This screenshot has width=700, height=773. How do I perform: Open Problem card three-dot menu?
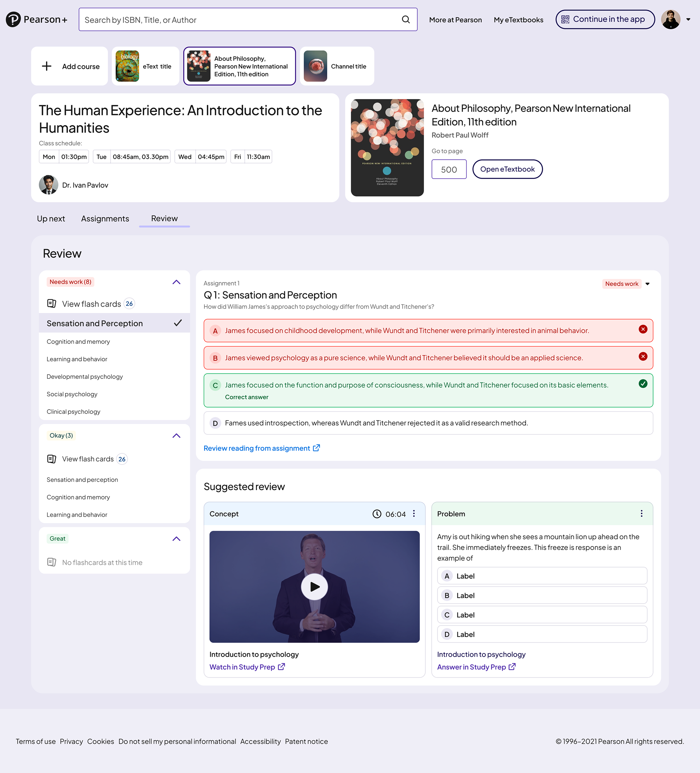point(641,514)
